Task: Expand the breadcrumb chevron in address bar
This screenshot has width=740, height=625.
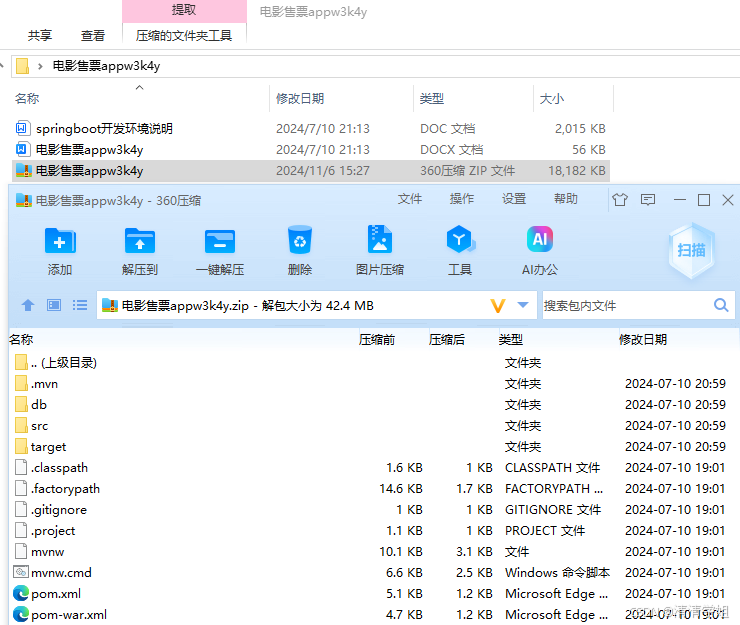Action: [x=40, y=66]
